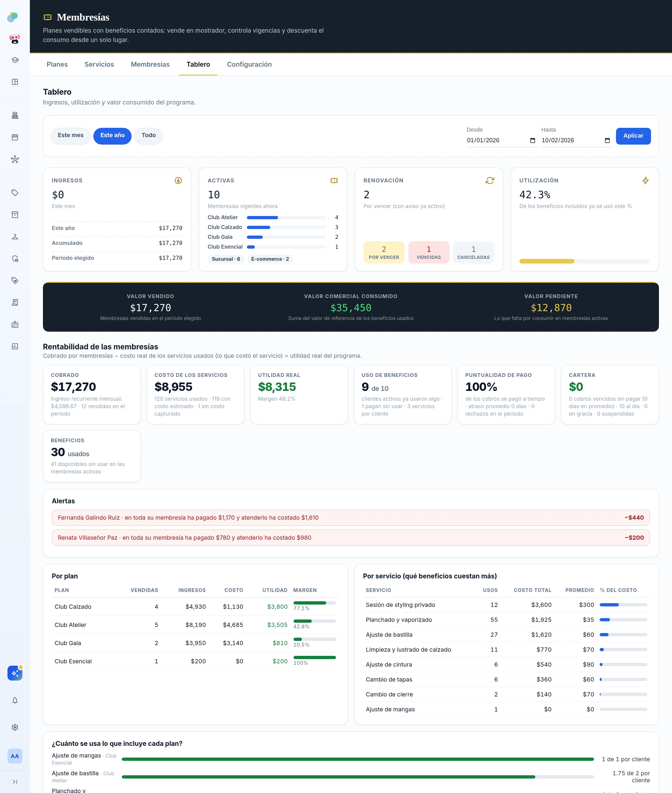Screen dimensions: 672x793
Task: Open the ID badge staff icon
Action: pos(15,324)
